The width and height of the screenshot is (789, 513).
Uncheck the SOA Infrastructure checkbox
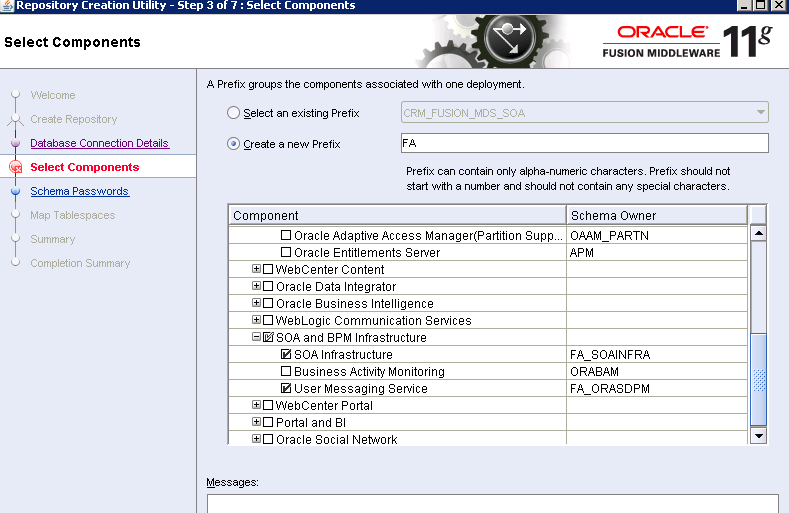pos(286,355)
